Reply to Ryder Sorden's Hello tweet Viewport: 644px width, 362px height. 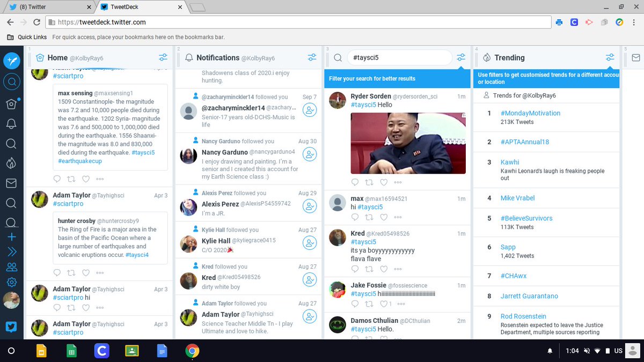coord(355,182)
